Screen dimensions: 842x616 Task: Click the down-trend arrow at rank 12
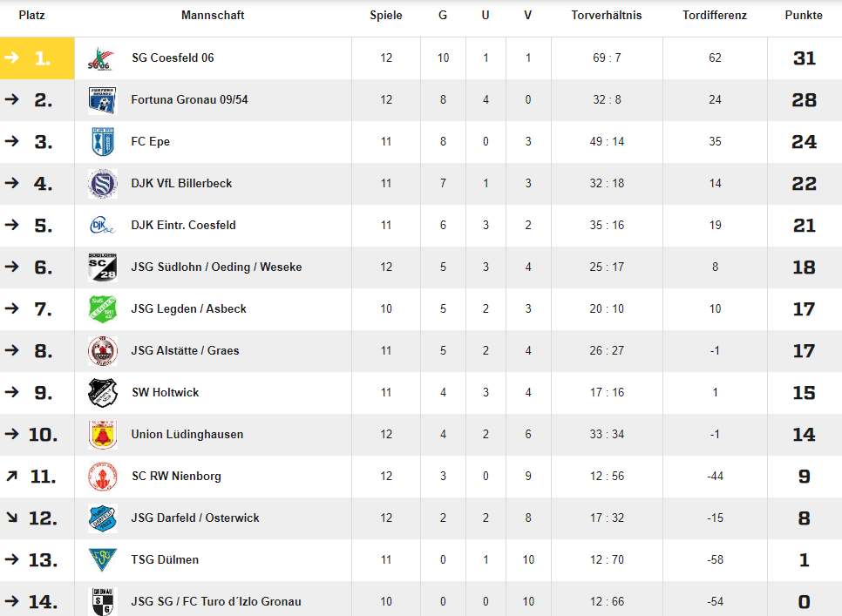12,518
